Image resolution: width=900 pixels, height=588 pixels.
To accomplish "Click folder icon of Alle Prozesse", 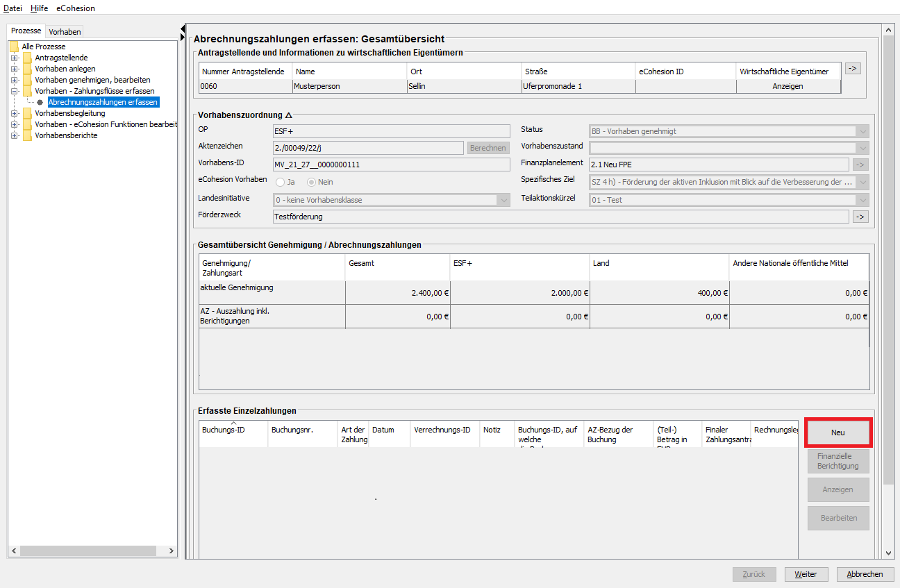I will [x=14, y=47].
